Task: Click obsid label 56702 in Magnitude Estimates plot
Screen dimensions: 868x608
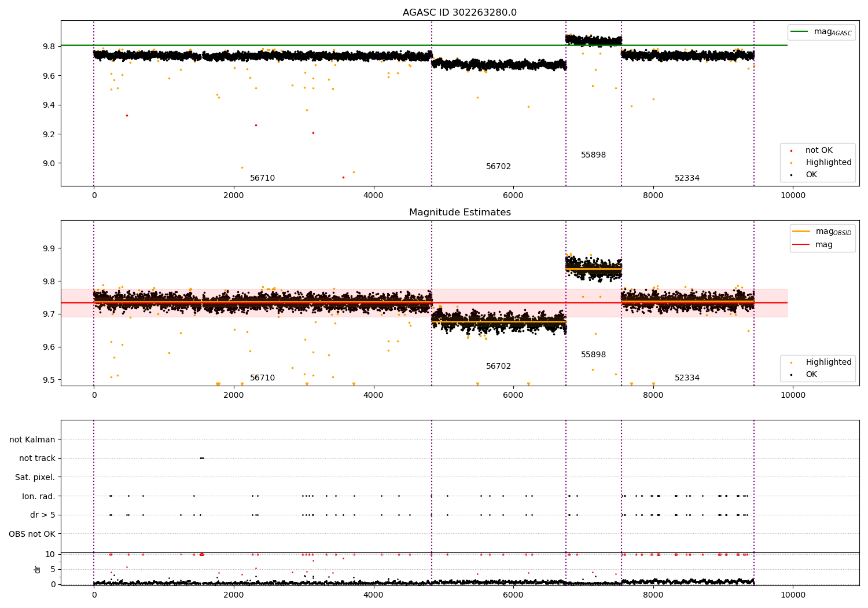Action: pos(498,367)
